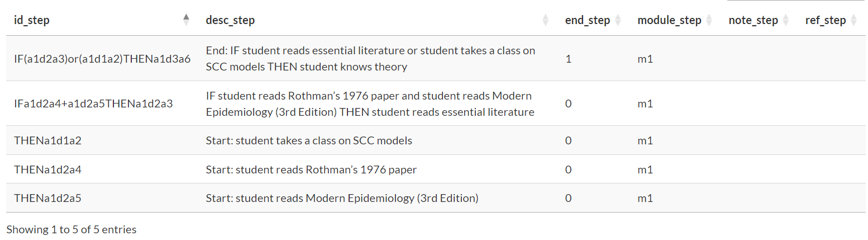The image size is (868, 240).
Task: Click sort arrows beside desc_step header
Action: click(546, 21)
